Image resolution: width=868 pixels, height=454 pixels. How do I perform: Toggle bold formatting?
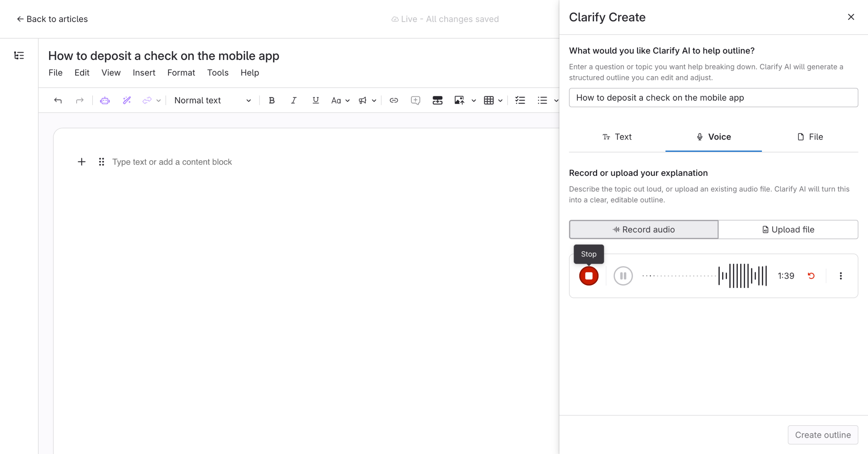click(272, 100)
